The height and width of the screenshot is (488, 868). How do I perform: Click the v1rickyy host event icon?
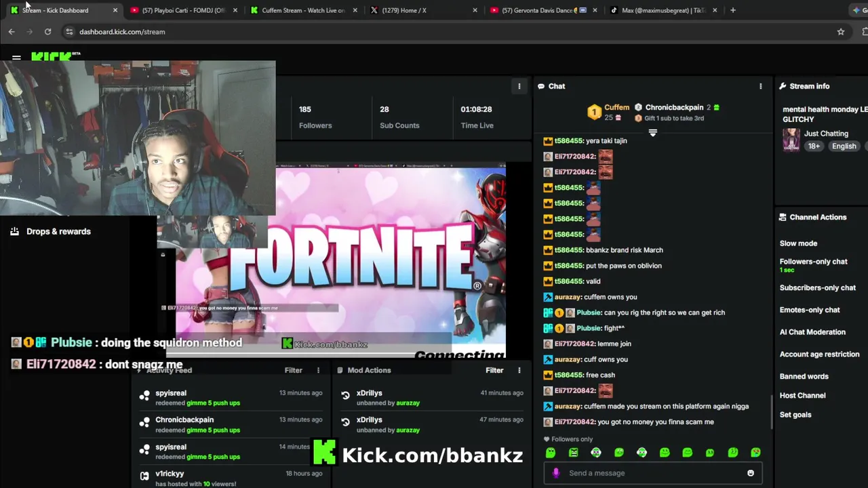(x=144, y=476)
